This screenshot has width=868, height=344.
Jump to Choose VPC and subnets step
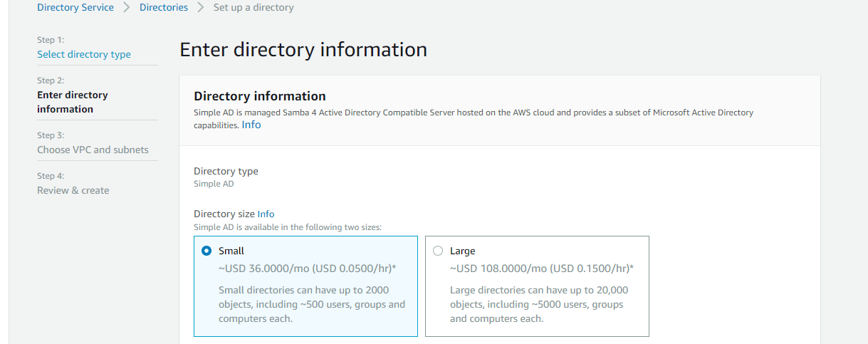93,150
